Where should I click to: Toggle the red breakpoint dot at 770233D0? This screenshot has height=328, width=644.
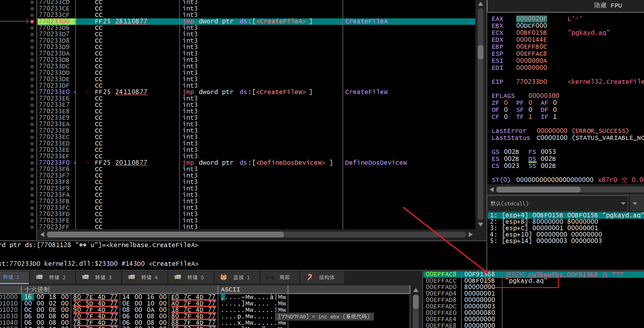pyautogui.click(x=32, y=21)
